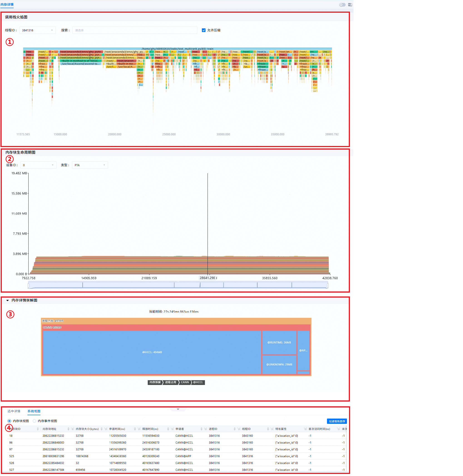Viewport: 463px width, 476px height.
Task: Sort by 进程ID column
Action: click(x=235, y=429)
